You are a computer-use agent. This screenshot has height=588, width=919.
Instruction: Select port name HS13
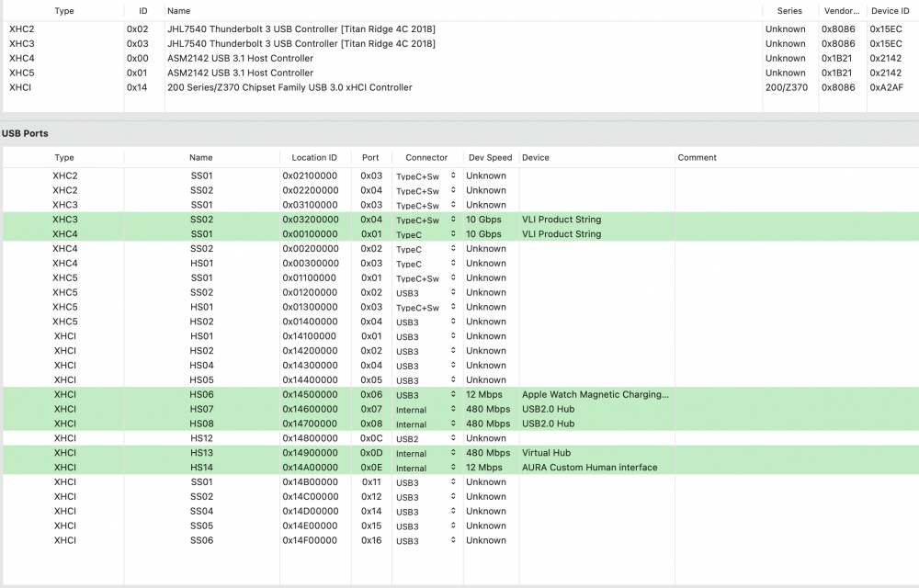(x=201, y=453)
